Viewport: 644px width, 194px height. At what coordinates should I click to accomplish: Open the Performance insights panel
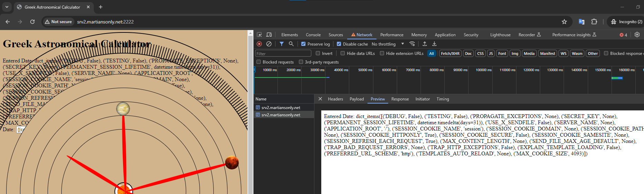tap(574, 35)
